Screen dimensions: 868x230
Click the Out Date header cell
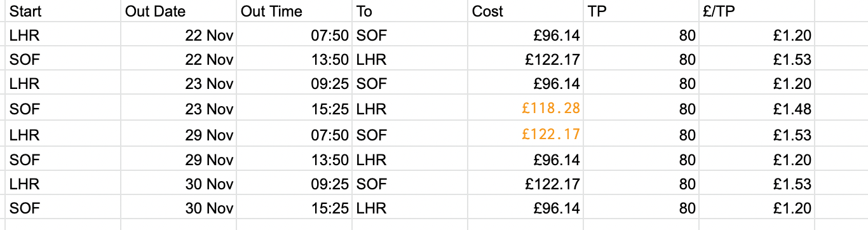179,11
